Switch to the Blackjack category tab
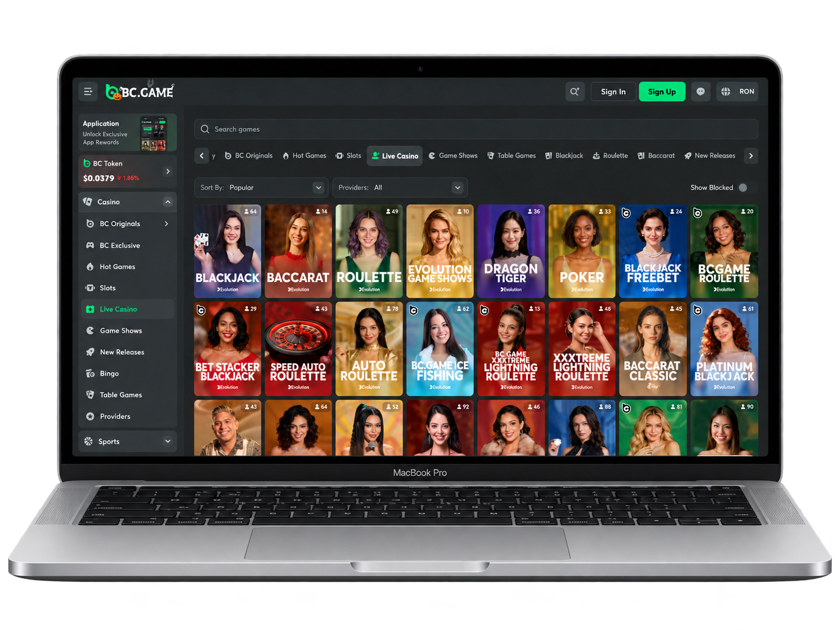 564,155
